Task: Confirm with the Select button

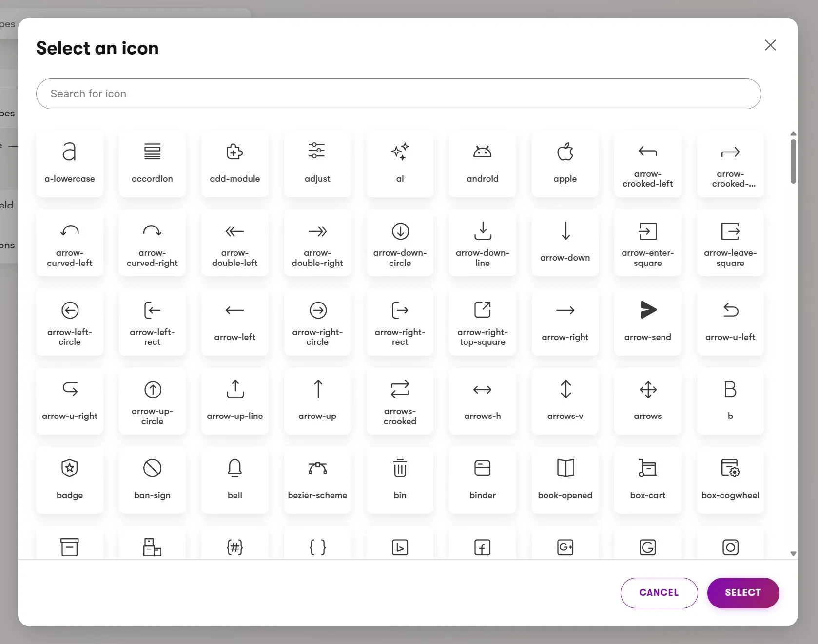Action: tap(742, 593)
